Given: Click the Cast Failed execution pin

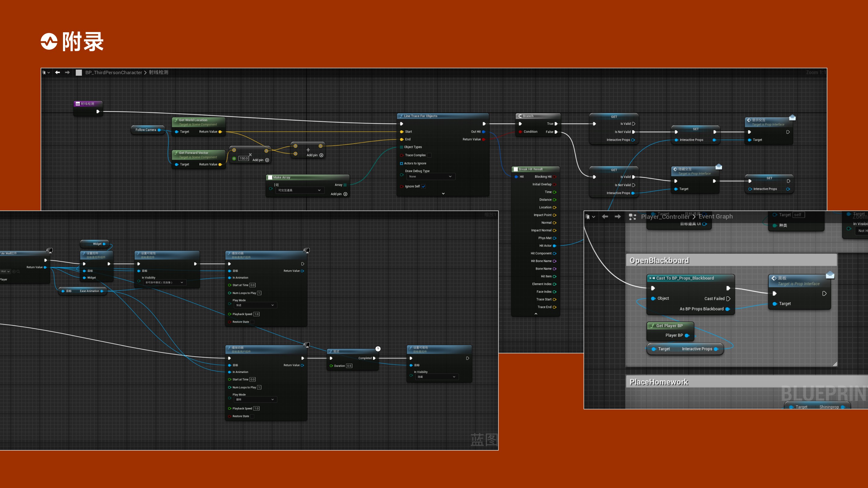Looking at the screenshot, I should coord(728,299).
